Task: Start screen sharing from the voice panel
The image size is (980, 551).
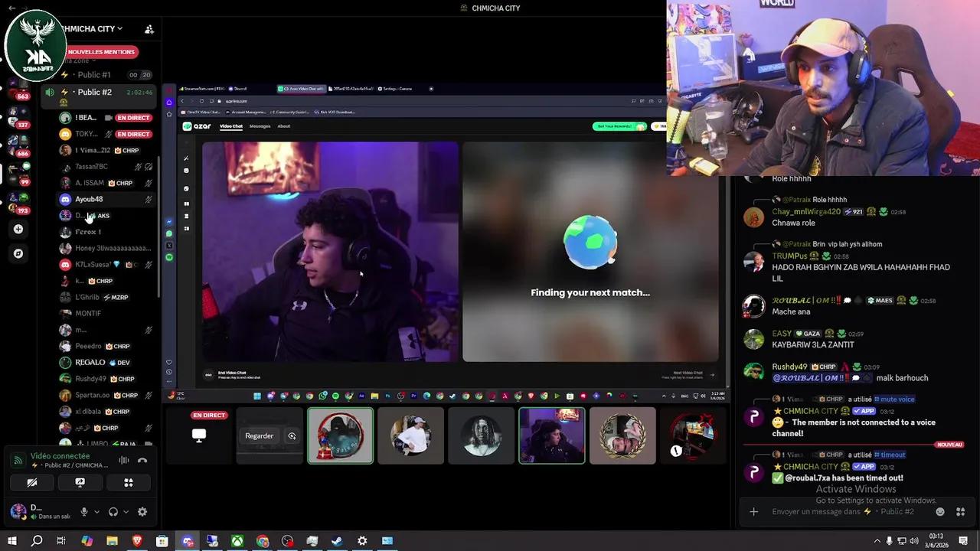Action: [80, 483]
